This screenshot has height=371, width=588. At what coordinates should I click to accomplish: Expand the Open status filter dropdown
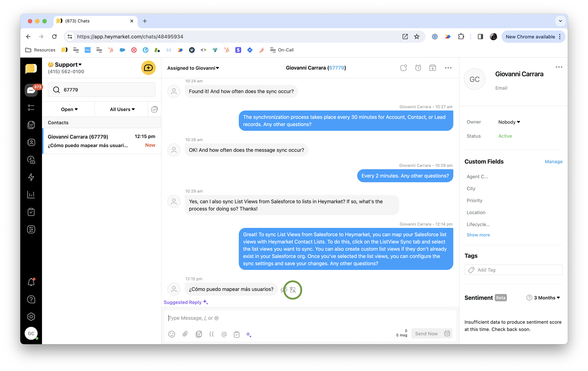[x=69, y=109]
